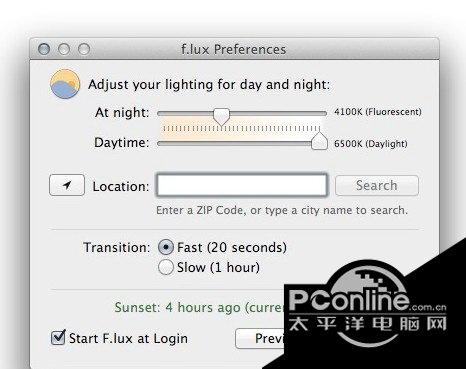Click the Daytime slider thumb
The image size is (466, 369).
[319, 141]
